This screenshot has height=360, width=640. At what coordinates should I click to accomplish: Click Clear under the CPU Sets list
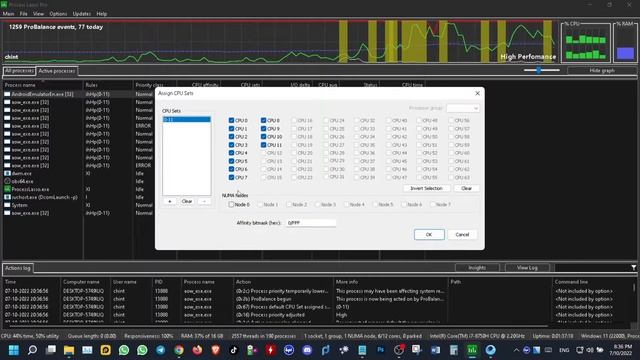[187, 201]
